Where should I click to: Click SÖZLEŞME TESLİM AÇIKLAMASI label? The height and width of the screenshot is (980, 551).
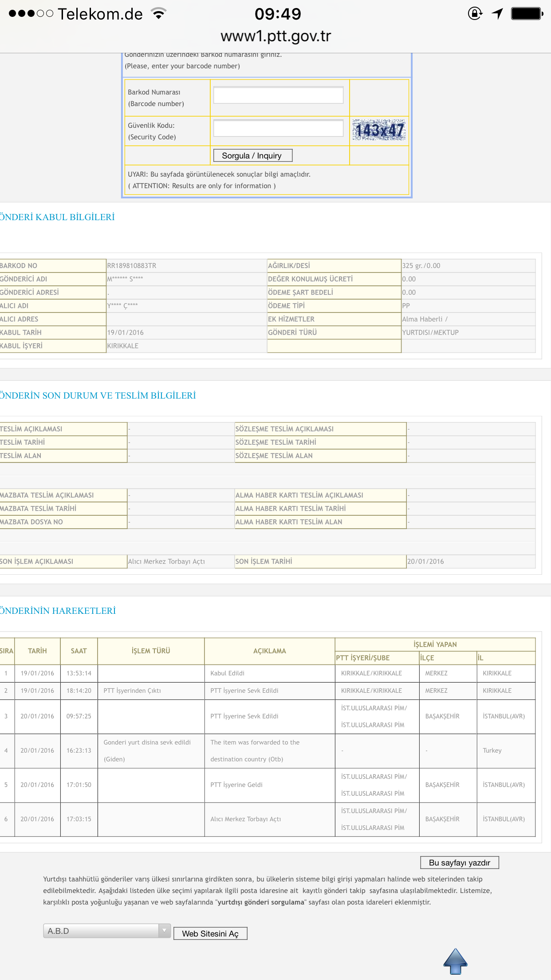tap(284, 429)
